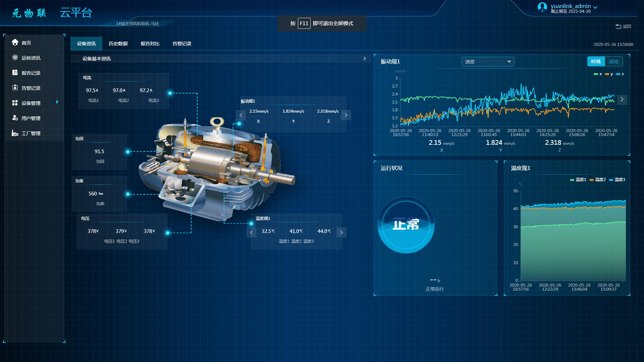Click the home icon in sidebar
This screenshot has height=362, width=644.
pos(15,42)
